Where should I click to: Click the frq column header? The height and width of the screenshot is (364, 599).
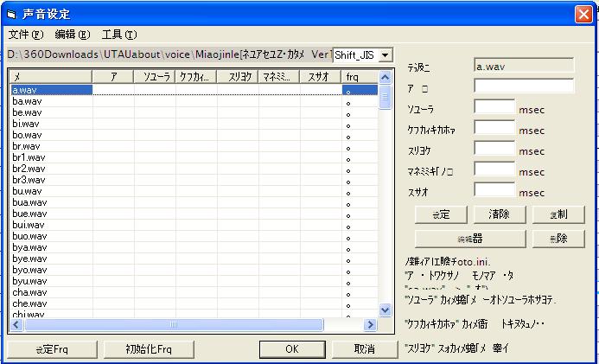click(359, 77)
